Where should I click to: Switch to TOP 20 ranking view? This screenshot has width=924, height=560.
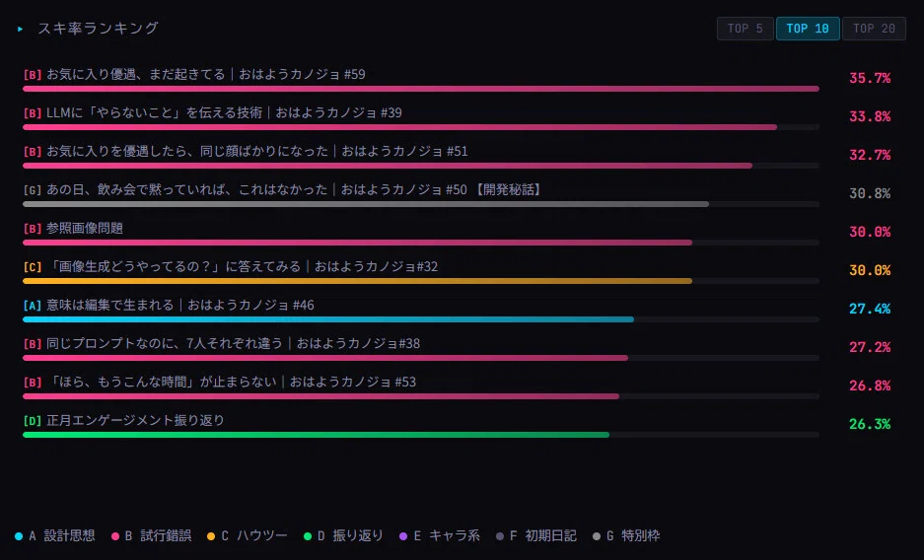tap(874, 29)
